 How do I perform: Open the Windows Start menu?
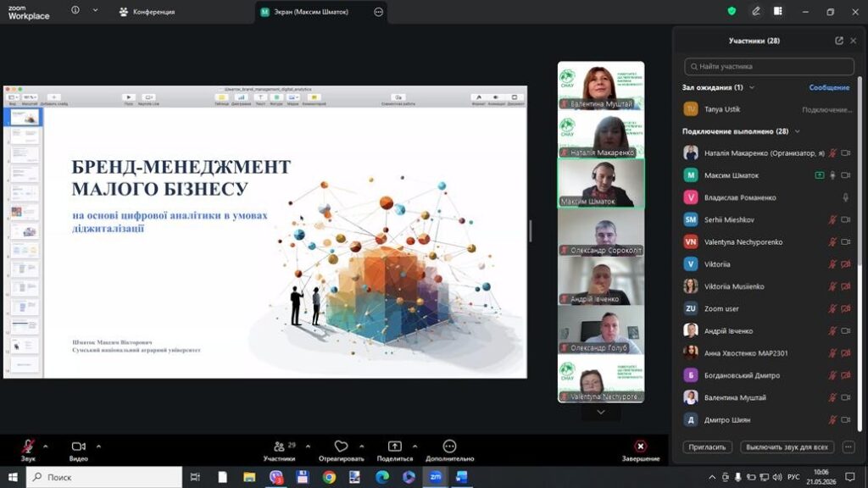[13, 477]
